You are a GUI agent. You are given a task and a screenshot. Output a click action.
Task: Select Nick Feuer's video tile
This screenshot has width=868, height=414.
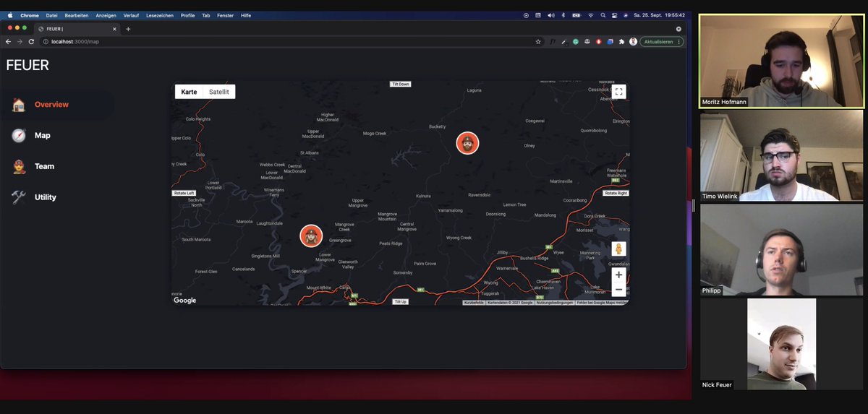(781, 344)
